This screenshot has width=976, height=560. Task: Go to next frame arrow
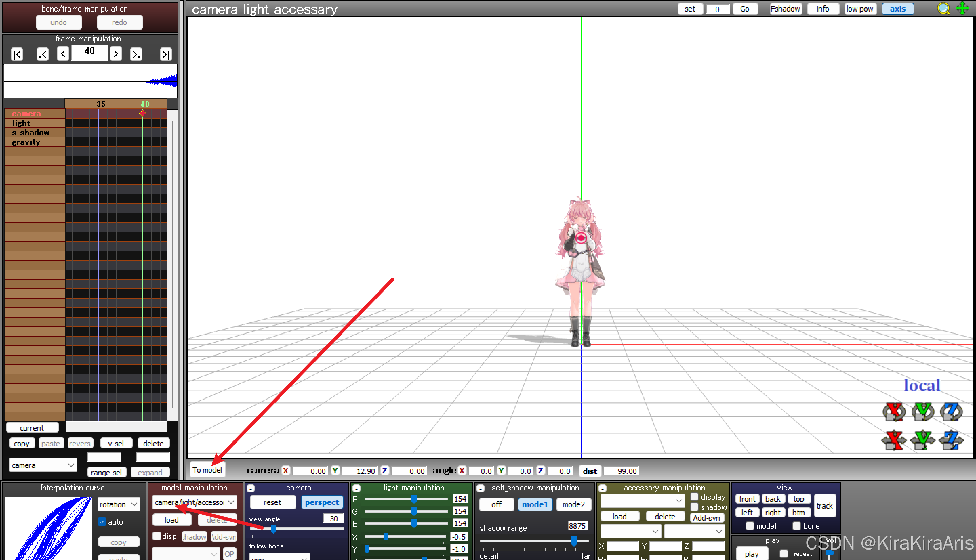coord(116,53)
